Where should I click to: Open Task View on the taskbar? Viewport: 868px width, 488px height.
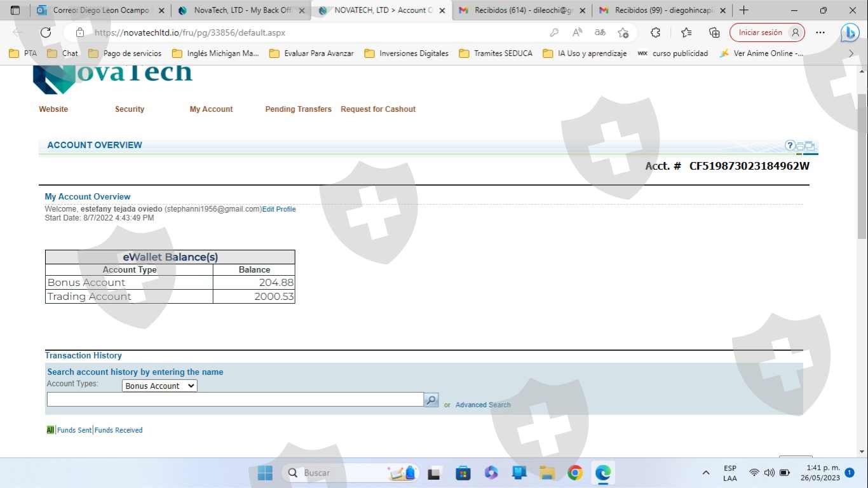[434, 473]
